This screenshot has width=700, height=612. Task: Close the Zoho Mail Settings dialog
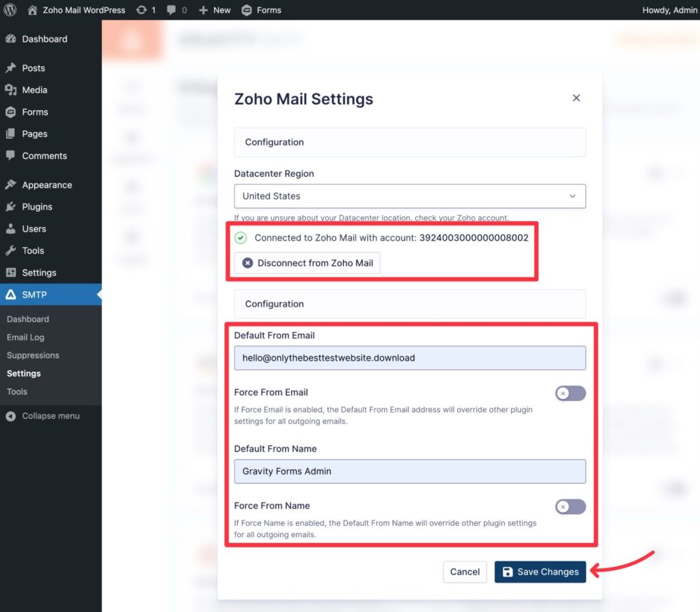click(576, 98)
